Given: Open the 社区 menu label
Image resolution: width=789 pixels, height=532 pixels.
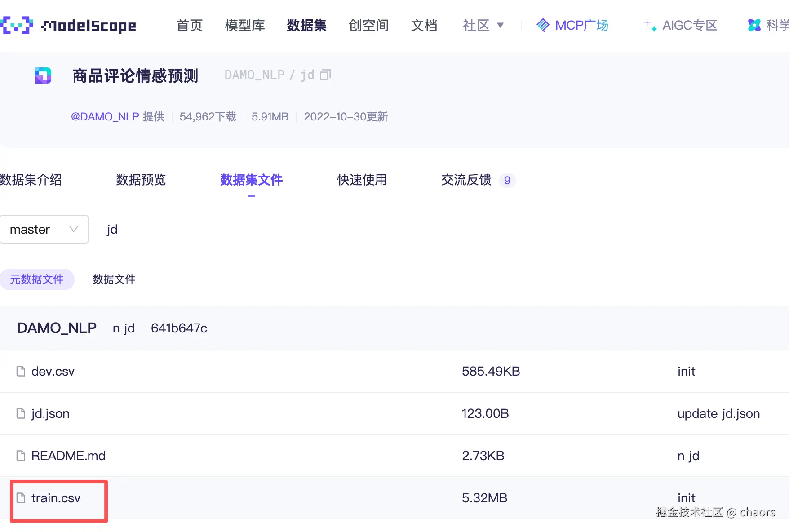Looking at the screenshot, I should coord(476,25).
